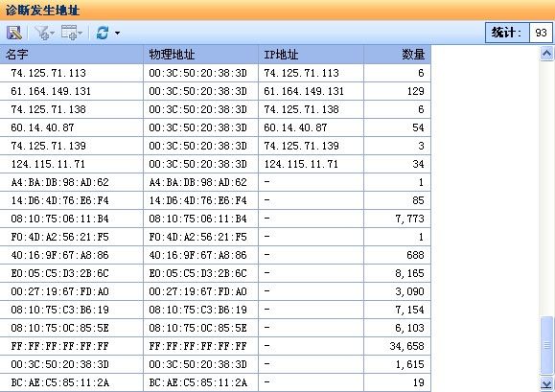Click the 诊断发生地址 panel title

[x=42, y=11]
